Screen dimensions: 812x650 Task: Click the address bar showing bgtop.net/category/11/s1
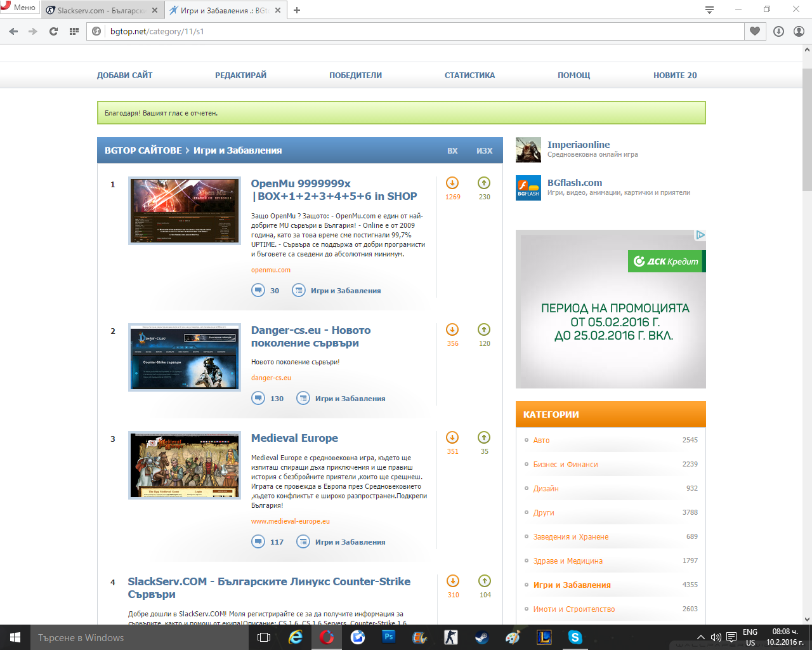[x=416, y=31]
